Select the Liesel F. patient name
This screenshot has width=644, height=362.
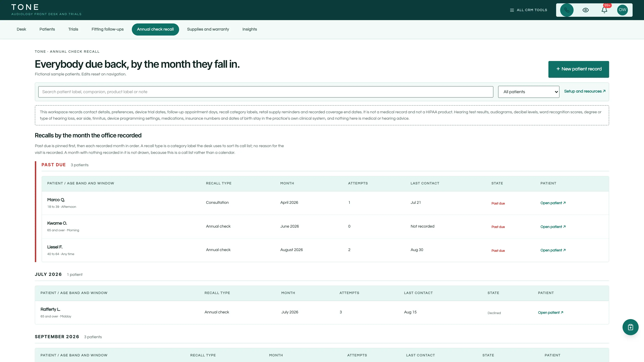click(x=55, y=247)
